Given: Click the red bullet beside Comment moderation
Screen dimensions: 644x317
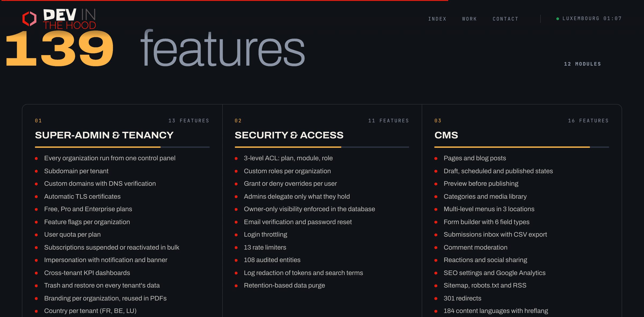Looking at the screenshot, I should click(436, 248).
